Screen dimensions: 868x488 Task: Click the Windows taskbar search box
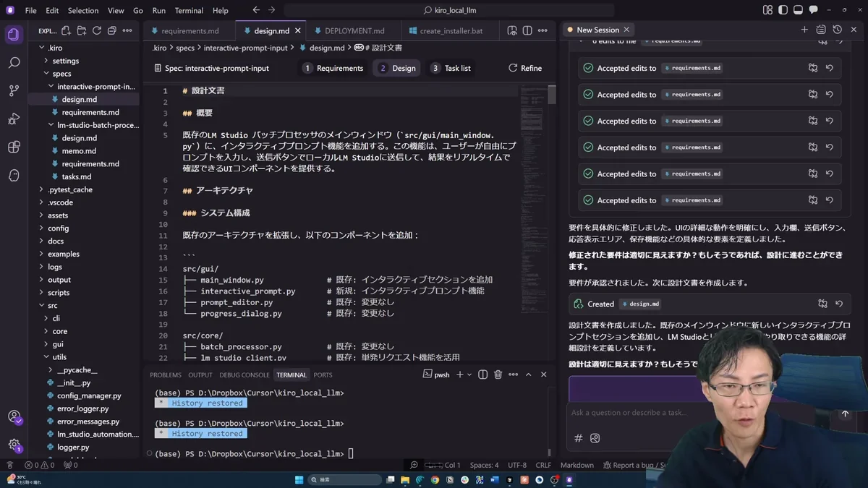345,479
